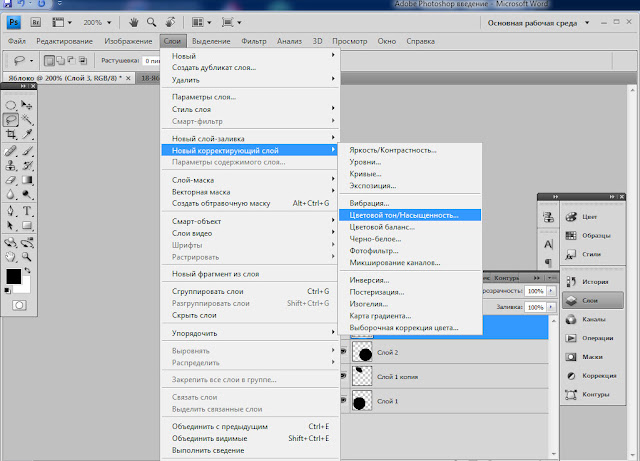Choose Яркость/Контрастность adjustment layer

(410, 150)
